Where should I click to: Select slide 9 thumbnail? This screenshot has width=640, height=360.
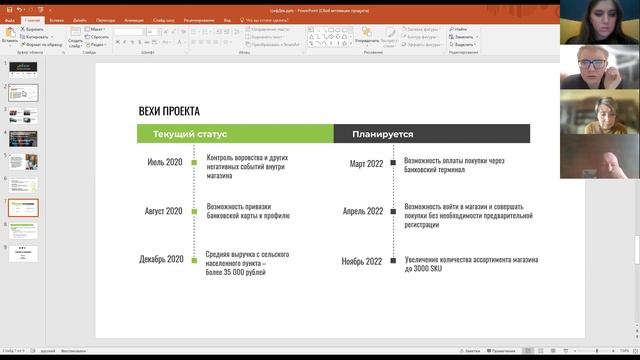point(23,254)
